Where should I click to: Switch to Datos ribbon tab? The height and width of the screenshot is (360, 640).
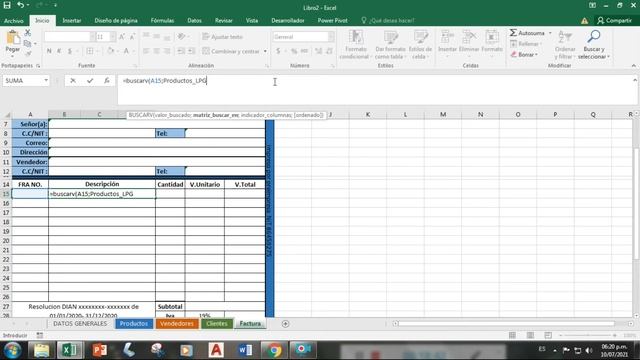click(194, 20)
